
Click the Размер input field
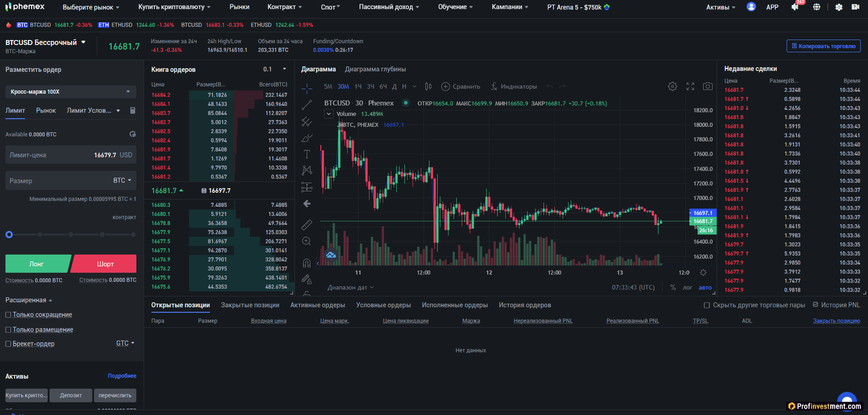71,180
